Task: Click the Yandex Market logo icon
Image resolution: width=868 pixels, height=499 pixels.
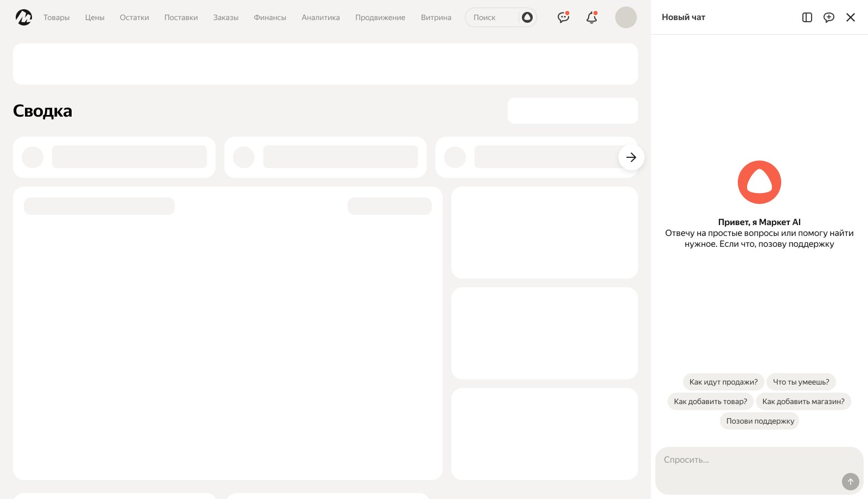Action: [24, 17]
